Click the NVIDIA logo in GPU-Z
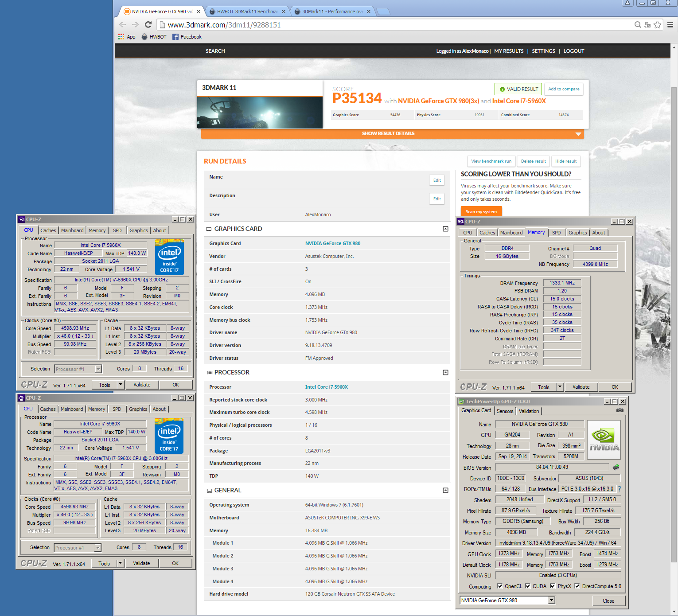 click(x=604, y=440)
